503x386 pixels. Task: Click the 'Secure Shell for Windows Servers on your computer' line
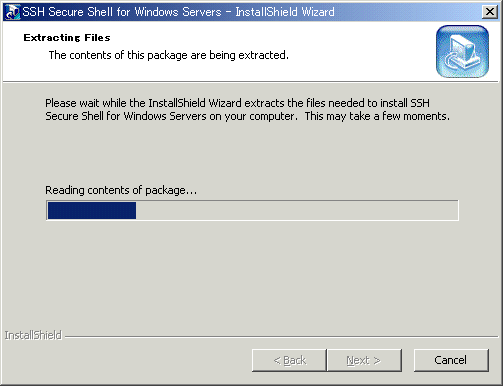click(171, 116)
